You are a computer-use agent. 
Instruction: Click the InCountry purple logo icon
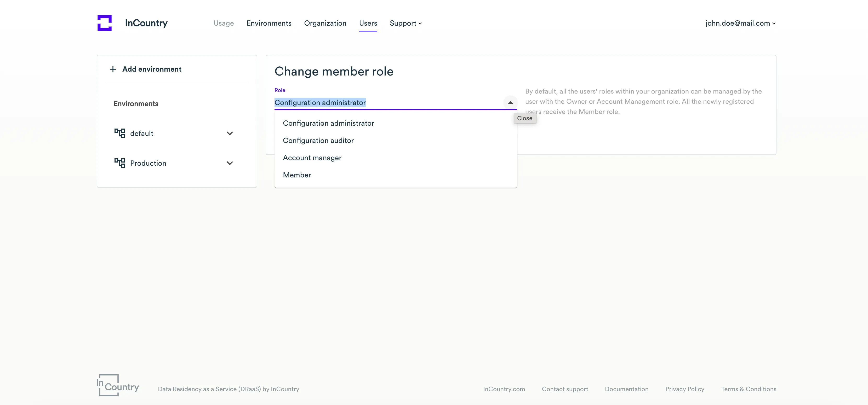105,23
